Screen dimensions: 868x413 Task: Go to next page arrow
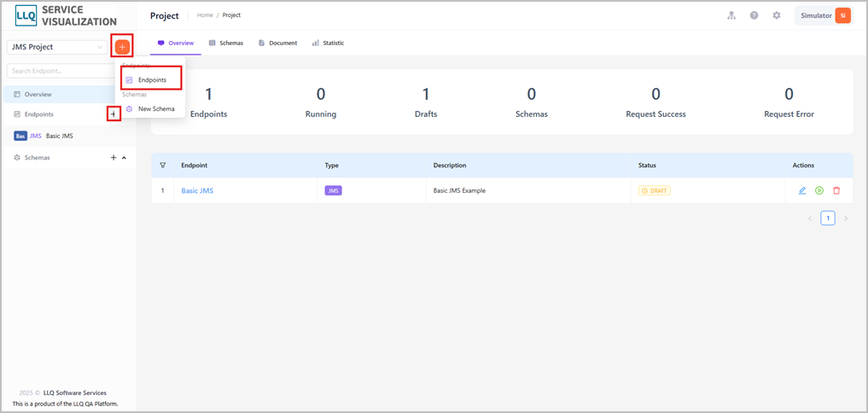tap(845, 218)
